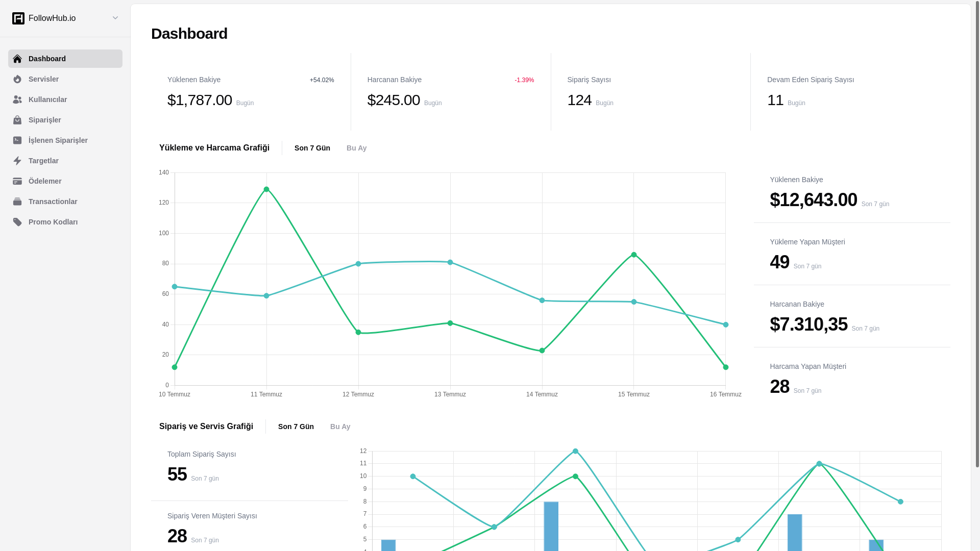Click the 124 Sipariş Sayısı value
The width and height of the screenshot is (980, 551).
coord(579,100)
